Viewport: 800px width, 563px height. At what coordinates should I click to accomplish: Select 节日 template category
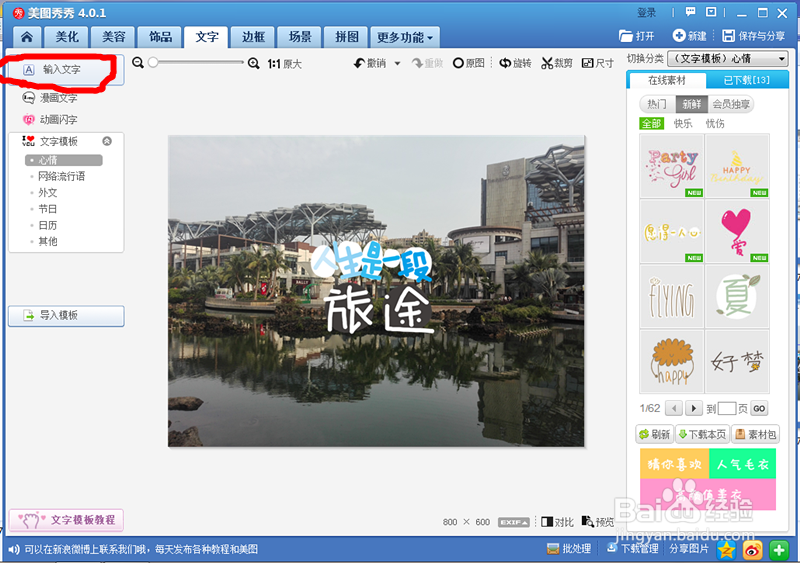47,209
